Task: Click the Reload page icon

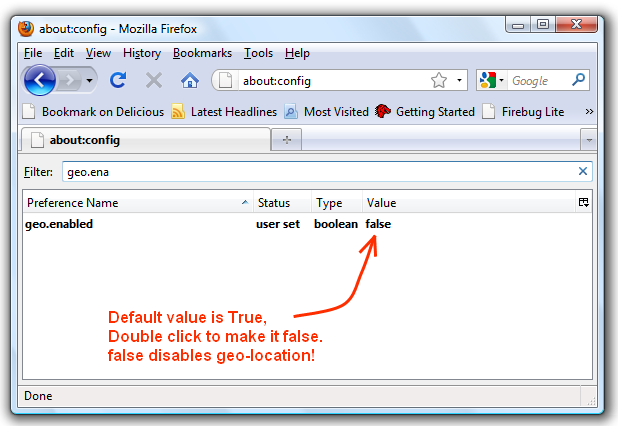Action: click(x=118, y=80)
